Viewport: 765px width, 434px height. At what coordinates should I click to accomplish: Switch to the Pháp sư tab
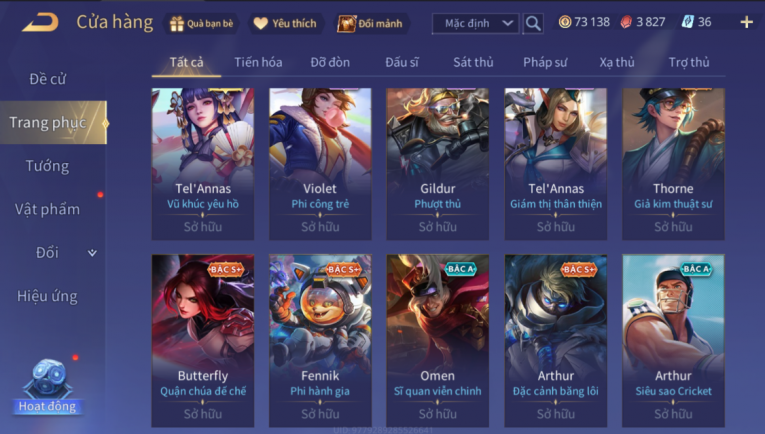point(545,62)
